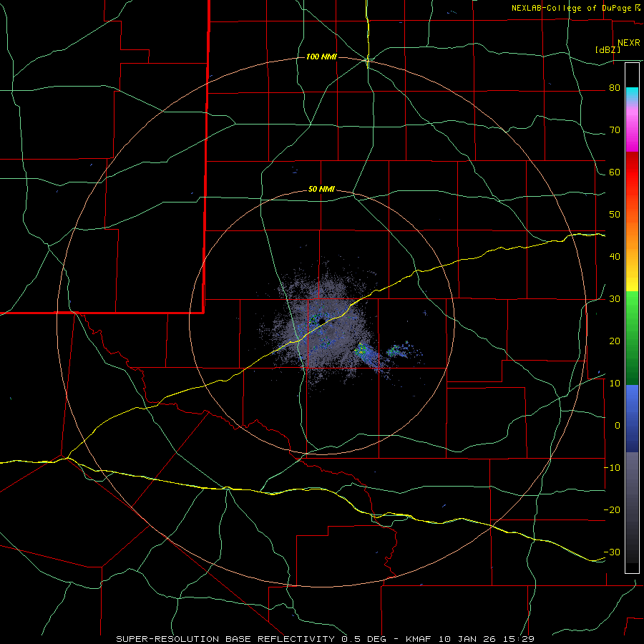This screenshot has width=644, height=644.
Task: Click the 10 value on the color scale
Action: (x=615, y=384)
